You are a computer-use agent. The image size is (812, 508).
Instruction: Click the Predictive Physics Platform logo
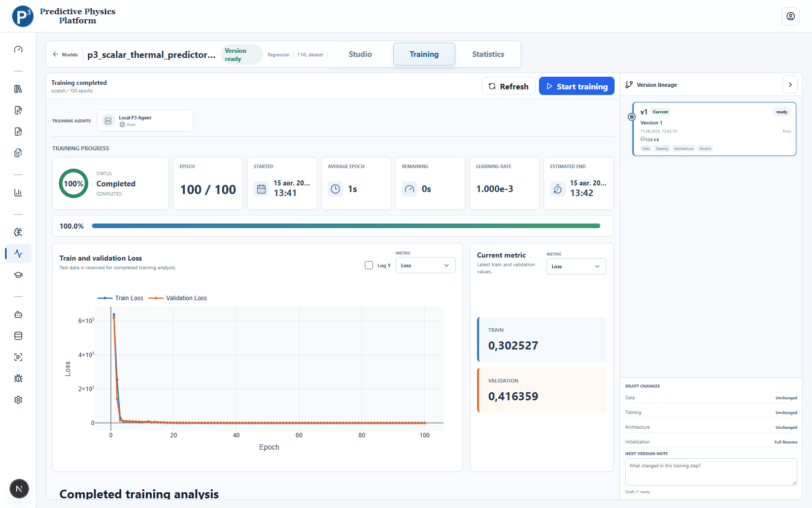[x=64, y=16]
